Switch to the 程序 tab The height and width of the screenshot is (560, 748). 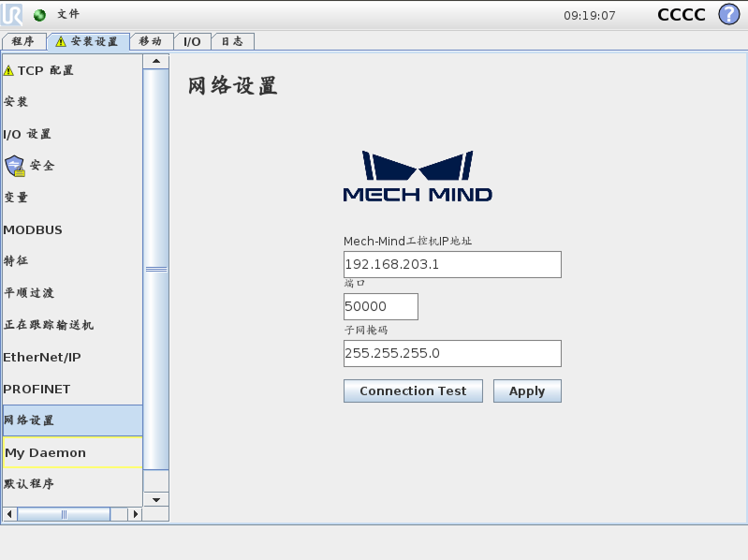click(x=23, y=42)
